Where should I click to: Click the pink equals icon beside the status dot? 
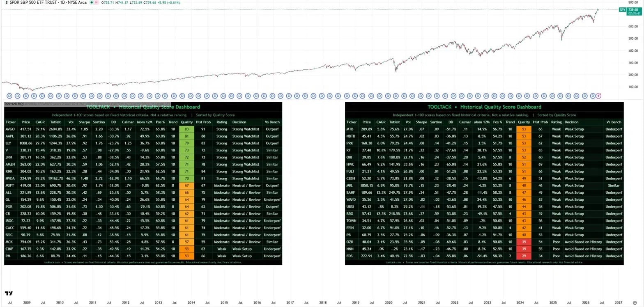click(x=96, y=2)
